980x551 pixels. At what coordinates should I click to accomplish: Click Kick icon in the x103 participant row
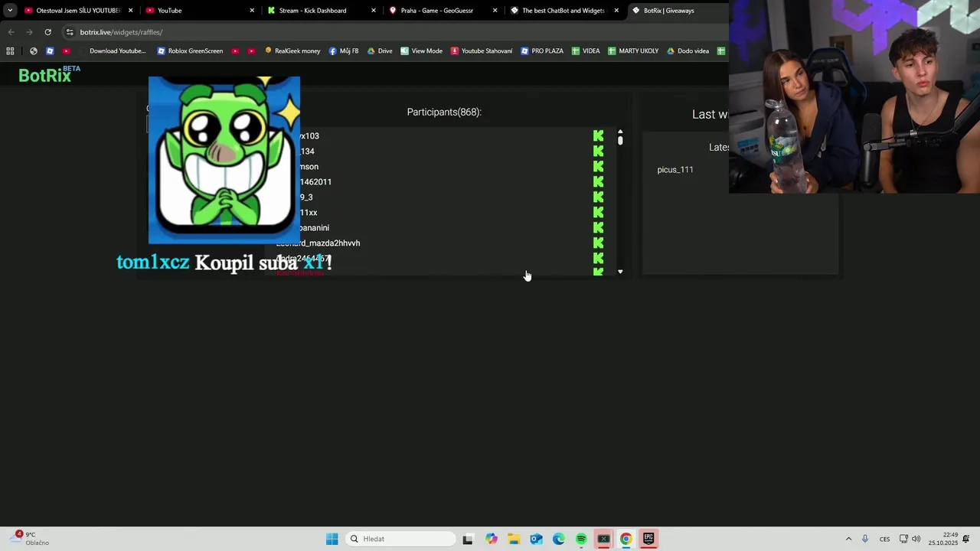[598, 135]
